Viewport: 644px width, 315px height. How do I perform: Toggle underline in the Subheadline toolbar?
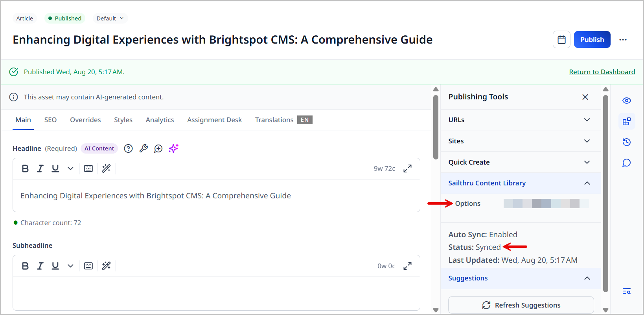55,266
